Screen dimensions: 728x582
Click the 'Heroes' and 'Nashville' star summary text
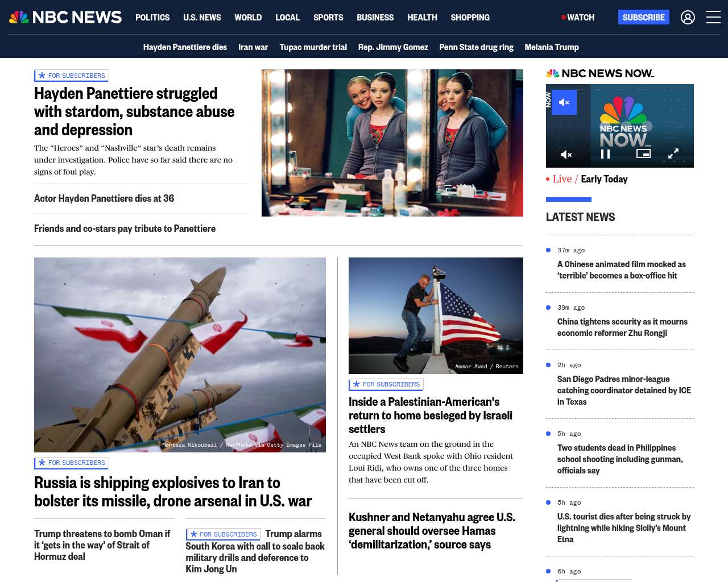point(133,160)
